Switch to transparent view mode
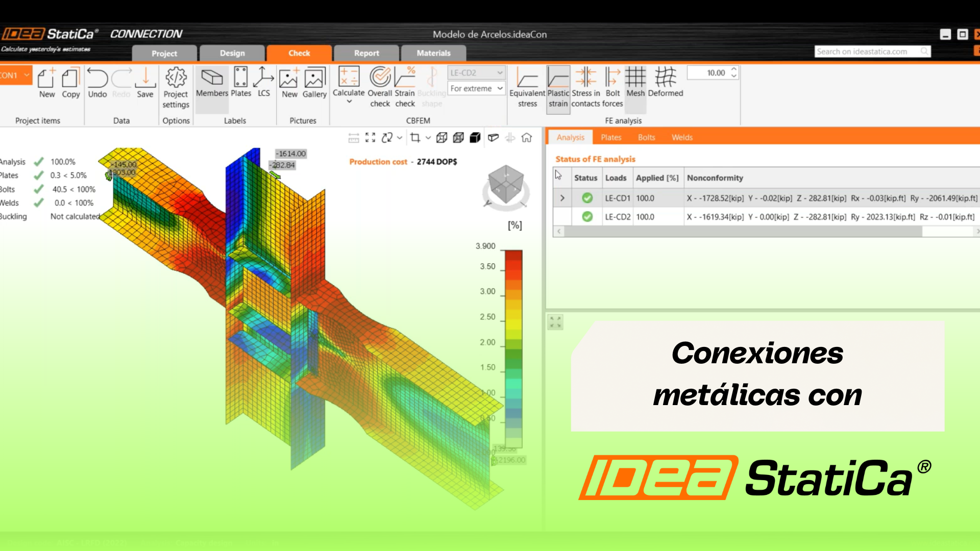This screenshot has width=980, height=551. pos(458,138)
